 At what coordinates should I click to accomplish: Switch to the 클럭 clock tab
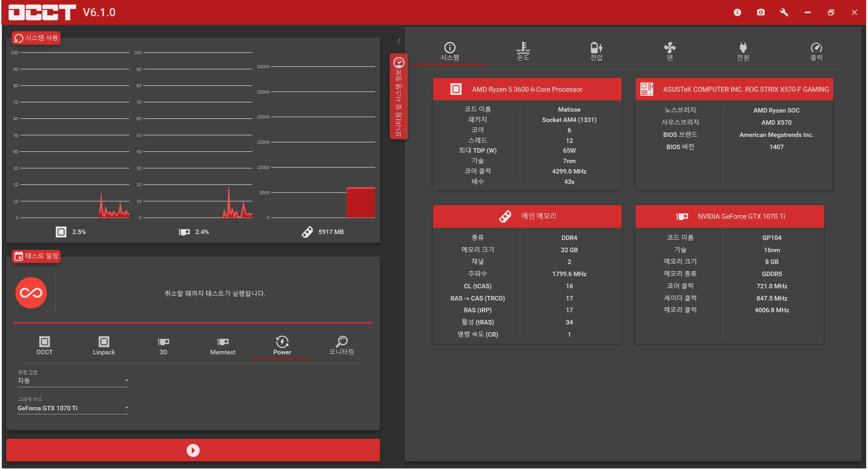(x=816, y=52)
